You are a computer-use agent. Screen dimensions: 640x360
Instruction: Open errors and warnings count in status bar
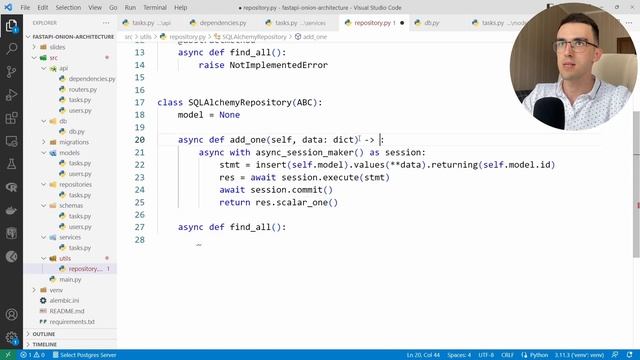pyautogui.click(x=33, y=355)
